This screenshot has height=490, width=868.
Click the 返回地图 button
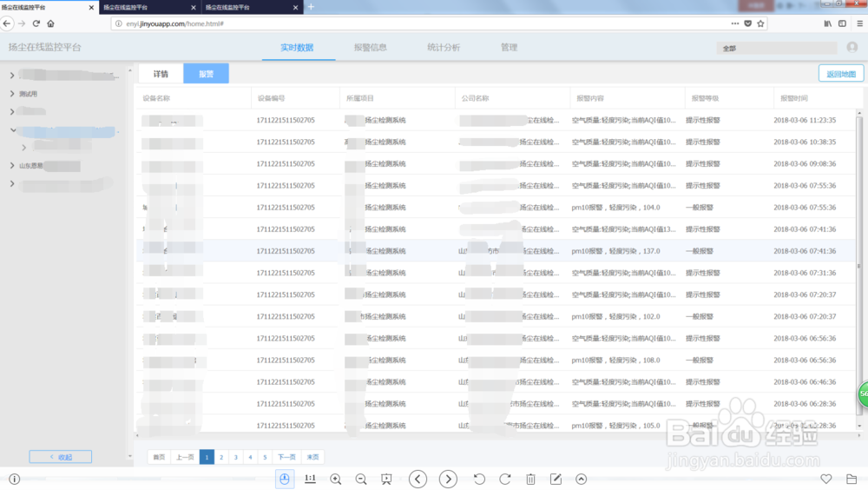[841, 73]
